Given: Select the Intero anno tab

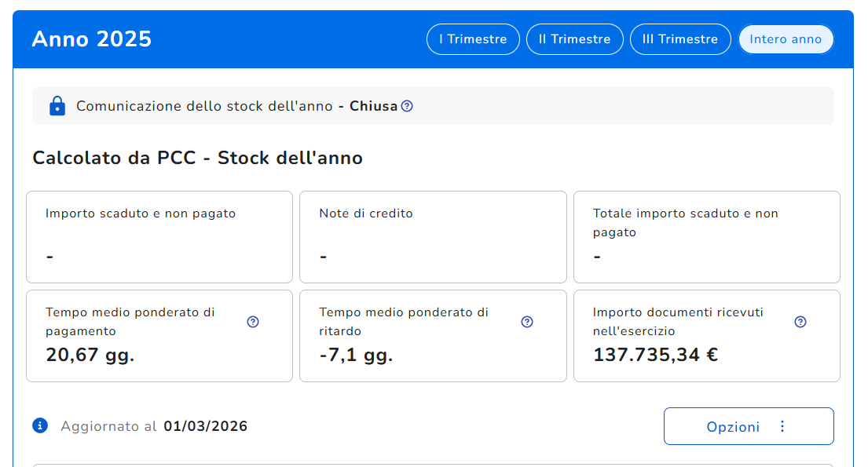Looking at the screenshot, I should click(x=786, y=39).
